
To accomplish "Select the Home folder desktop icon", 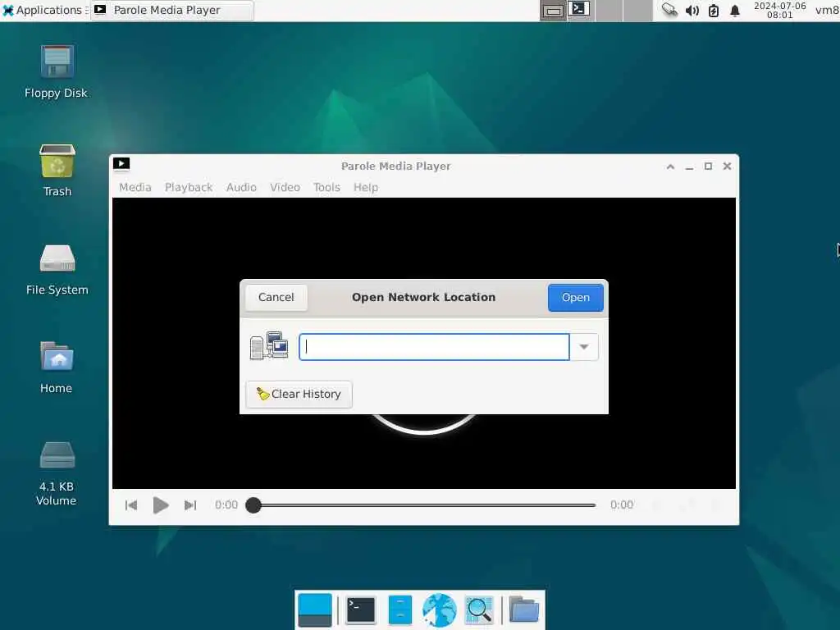I will (57, 367).
